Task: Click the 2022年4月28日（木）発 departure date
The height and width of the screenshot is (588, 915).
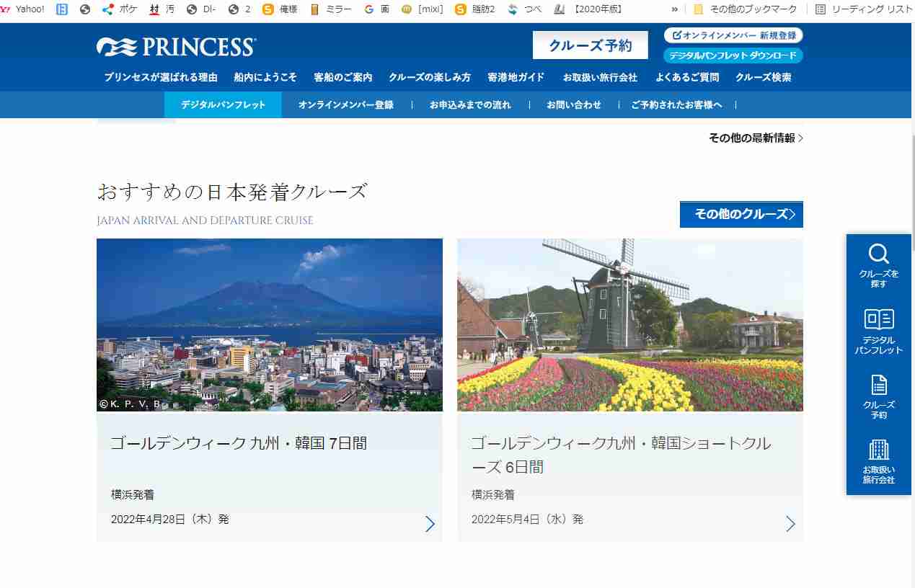Action: [x=170, y=519]
